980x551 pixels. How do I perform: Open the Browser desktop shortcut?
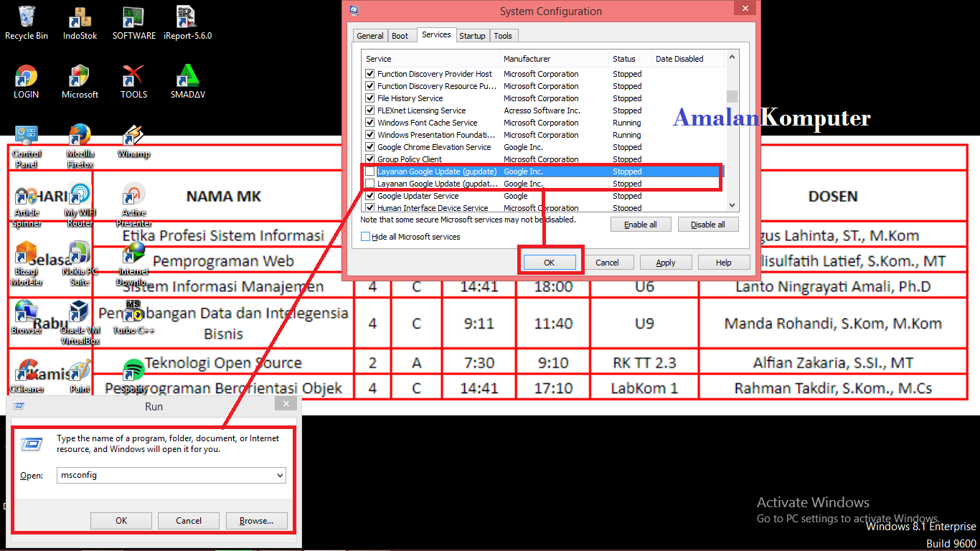[x=27, y=317]
